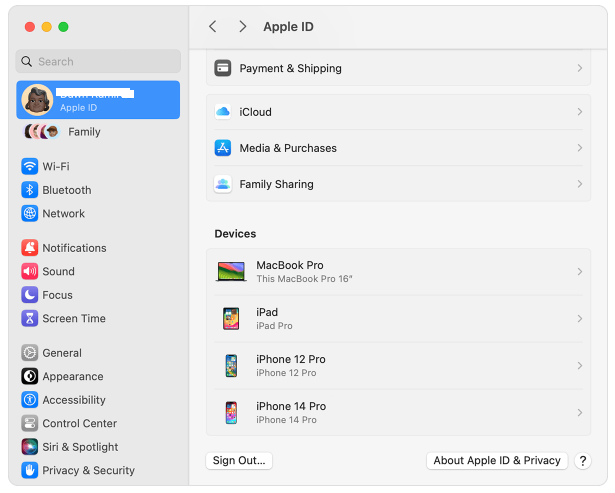Click the 'Screen Time' sidebar label
The image size is (615, 493).
click(x=74, y=318)
